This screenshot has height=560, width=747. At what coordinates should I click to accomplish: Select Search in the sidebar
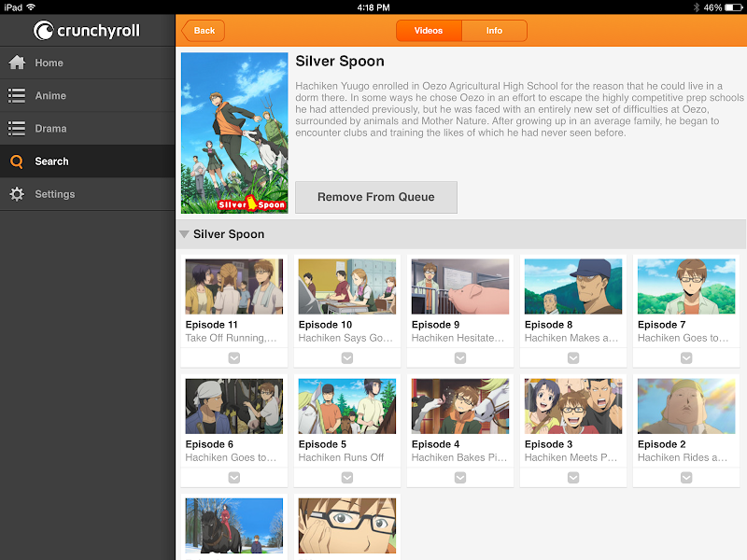pyautogui.click(x=87, y=161)
